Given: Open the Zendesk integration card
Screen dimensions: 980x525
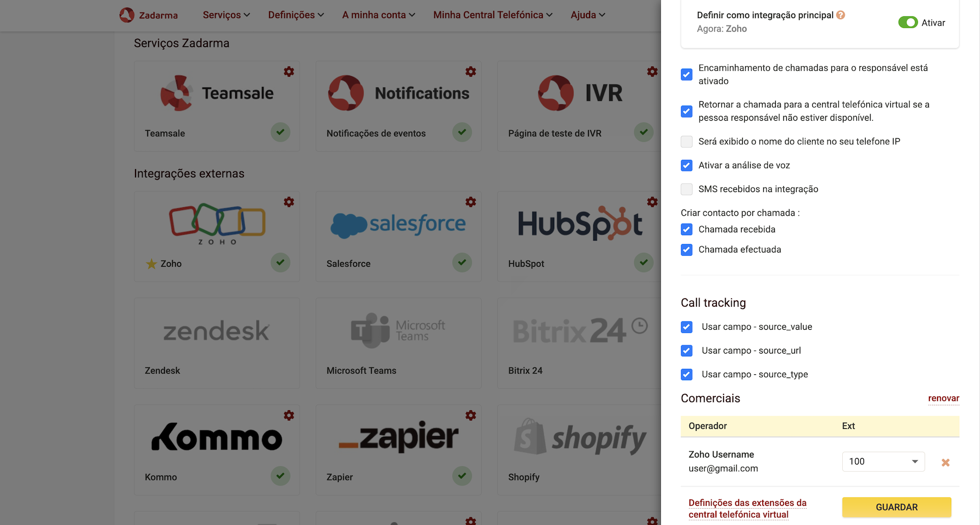Looking at the screenshot, I should (217, 343).
